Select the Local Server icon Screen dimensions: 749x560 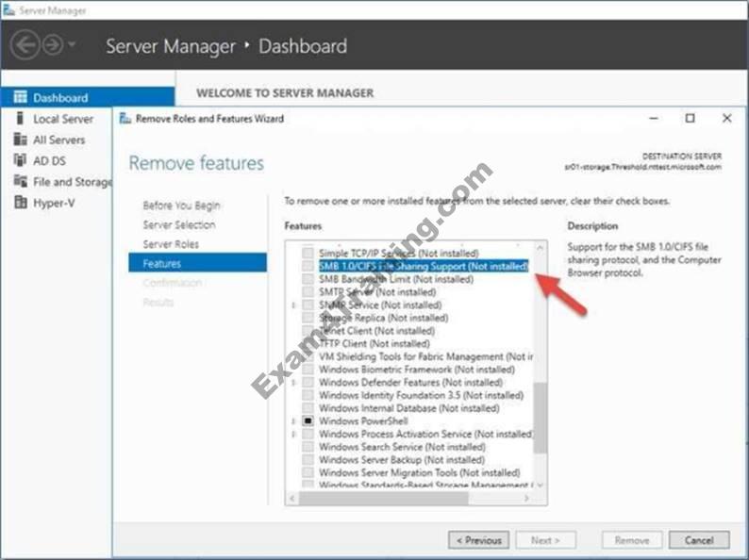tap(20, 119)
